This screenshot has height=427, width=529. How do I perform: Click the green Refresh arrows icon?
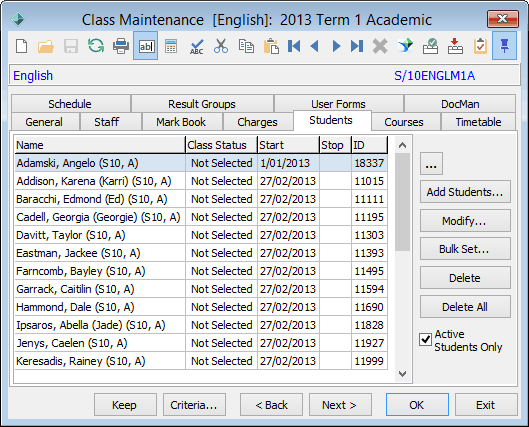point(96,46)
